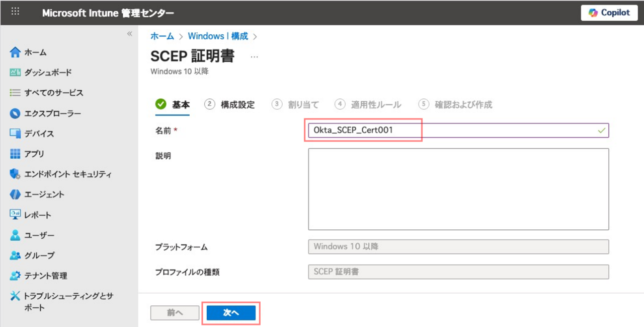Open Copilot from the top bar
Screen dimensions: 644x327
click(609, 13)
